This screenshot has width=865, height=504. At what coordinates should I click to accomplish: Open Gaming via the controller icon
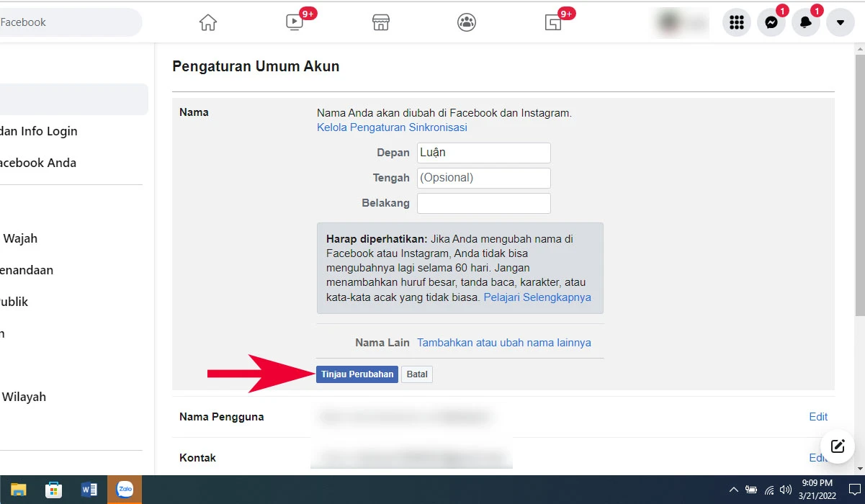(x=555, y=22)
